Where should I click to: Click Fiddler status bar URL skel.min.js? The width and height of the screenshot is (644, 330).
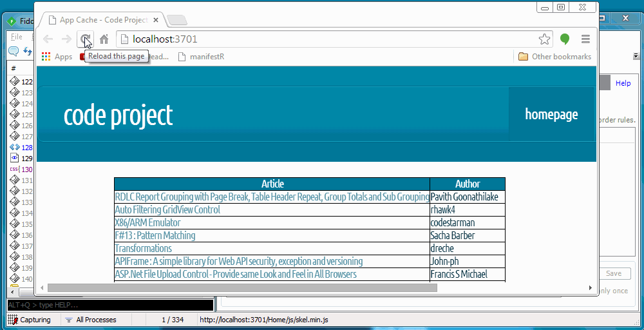pos(263,320)
